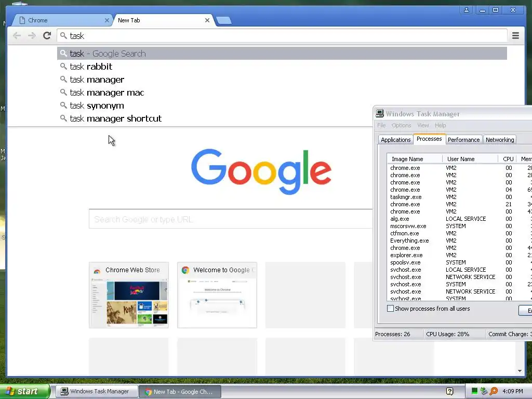
Task: Open a new tab with the new-tab button
Action: point(224,20)
